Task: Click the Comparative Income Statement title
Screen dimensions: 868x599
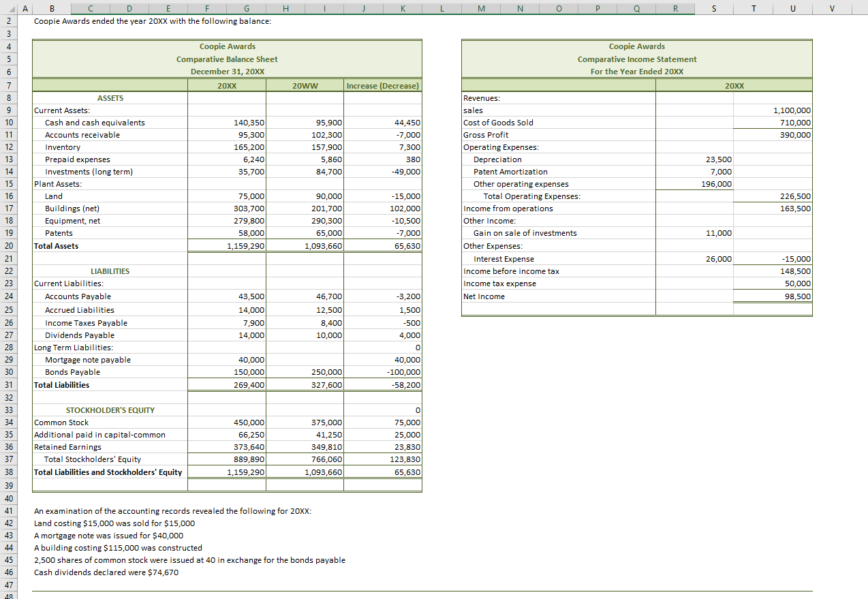Action: [x=637, y=59]
